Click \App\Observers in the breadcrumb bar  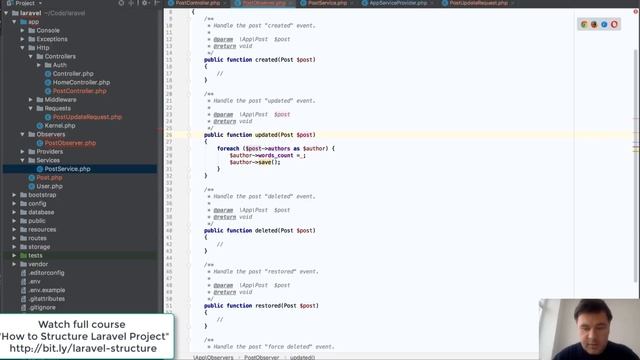pos(213,357)
